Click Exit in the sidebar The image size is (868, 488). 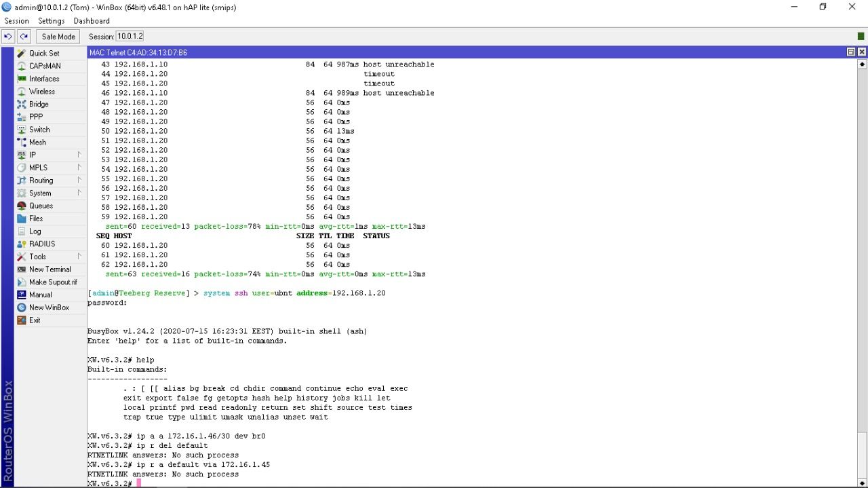point(34,320)
